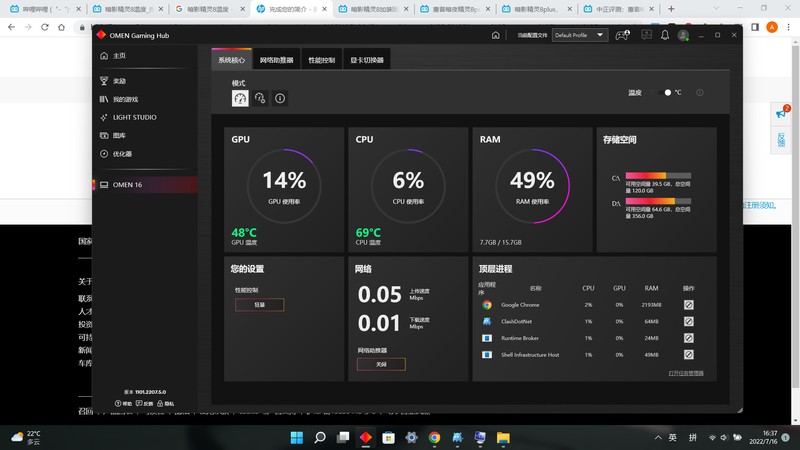
Task: Open the game controller icon in header
Action: tap(622, 35)
